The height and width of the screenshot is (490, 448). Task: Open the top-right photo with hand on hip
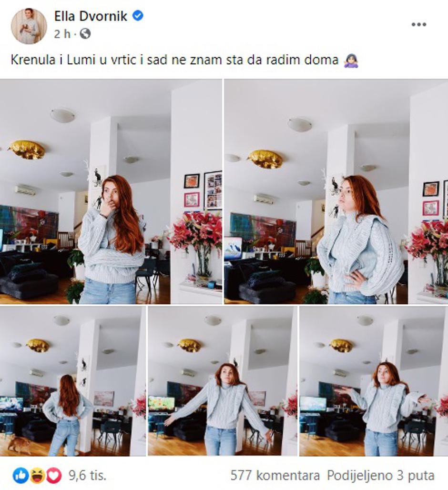(336, 191)
